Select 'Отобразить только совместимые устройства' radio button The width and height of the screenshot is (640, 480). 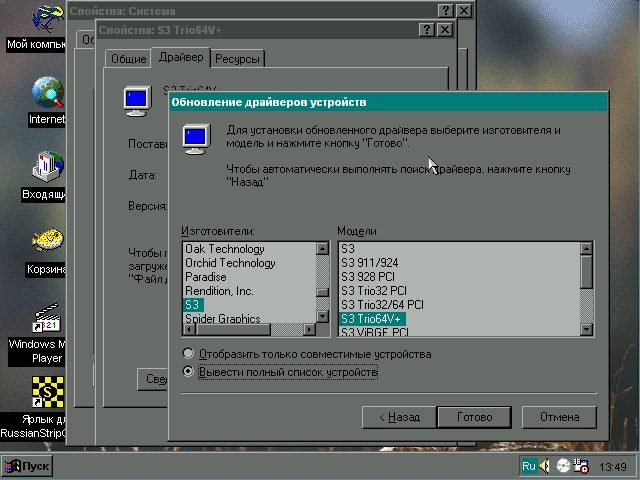[x=188, y=353]
